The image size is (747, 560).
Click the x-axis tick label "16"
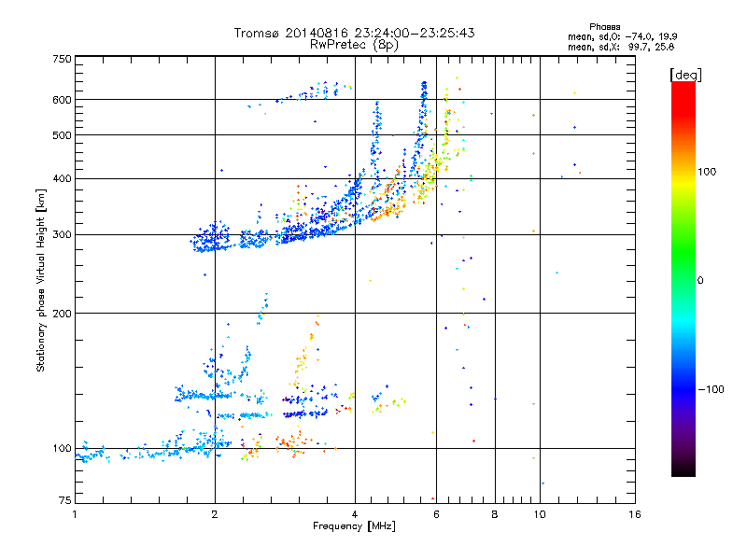point(635,514)
